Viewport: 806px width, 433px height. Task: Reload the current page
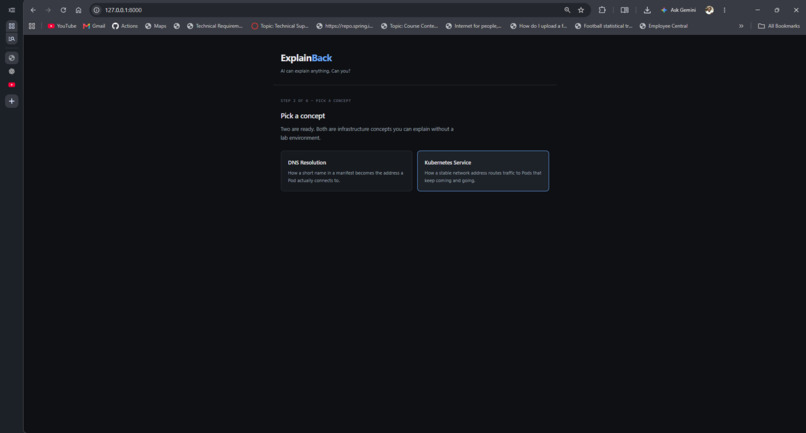click(63, 10)
